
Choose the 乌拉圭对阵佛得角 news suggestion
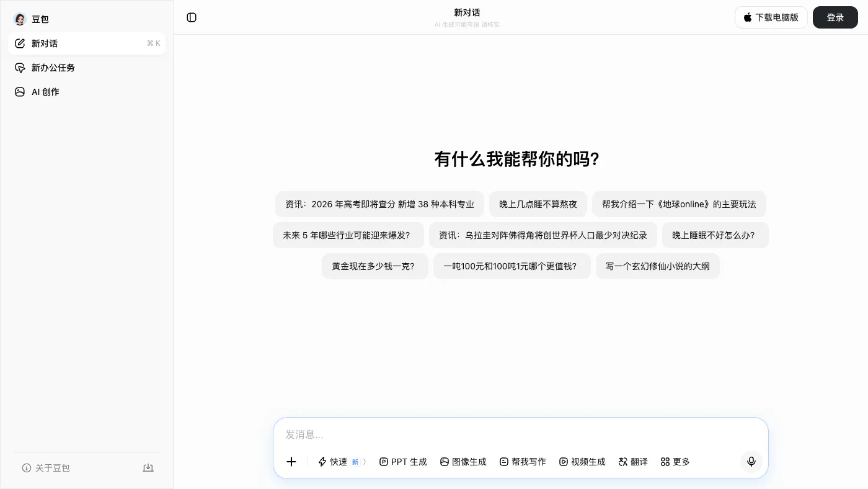543,235
